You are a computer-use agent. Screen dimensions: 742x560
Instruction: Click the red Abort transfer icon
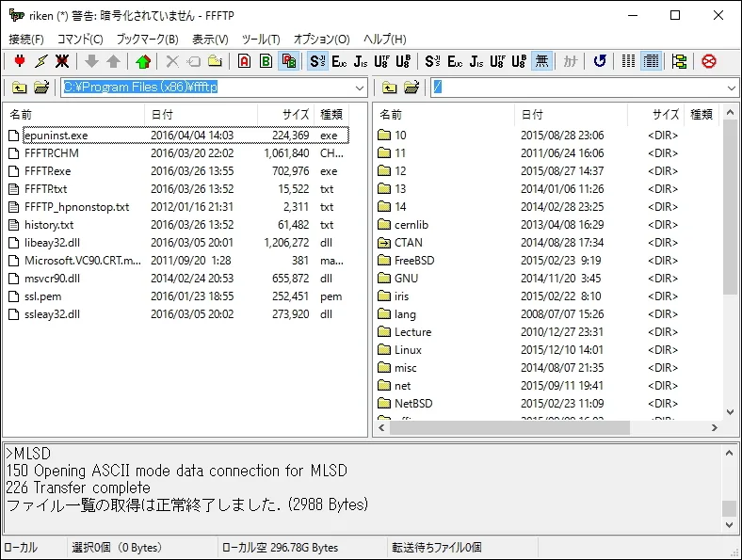(709, 61)
